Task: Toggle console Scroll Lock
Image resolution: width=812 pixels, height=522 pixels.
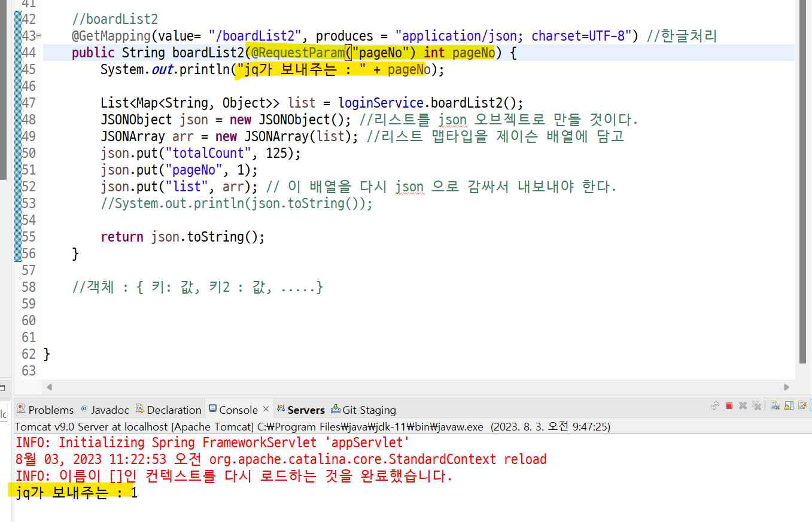Action: click(789, 405)
